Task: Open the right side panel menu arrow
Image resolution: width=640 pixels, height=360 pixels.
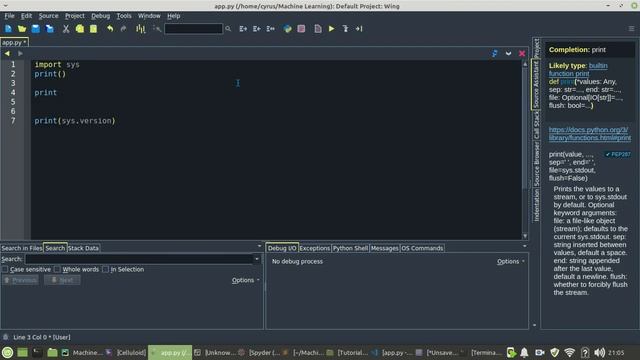Action: (534, 325)
